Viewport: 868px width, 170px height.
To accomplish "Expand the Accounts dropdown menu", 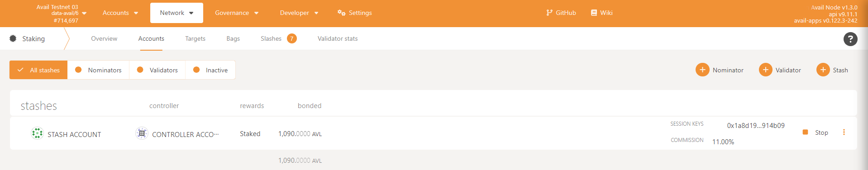I will 120,13.
